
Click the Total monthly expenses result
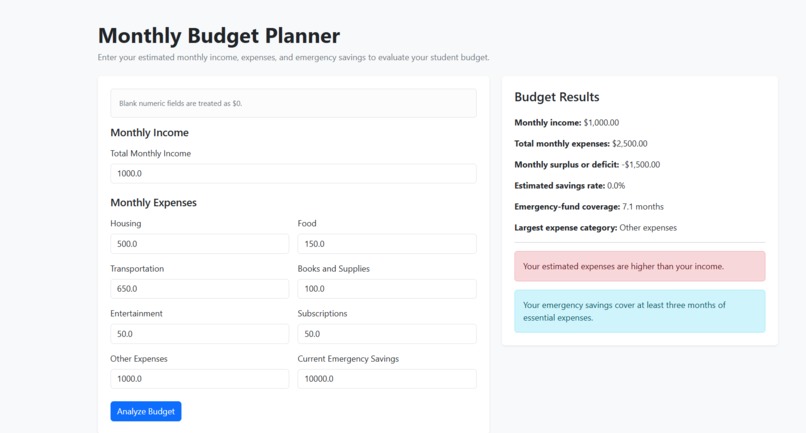point(581,143)
